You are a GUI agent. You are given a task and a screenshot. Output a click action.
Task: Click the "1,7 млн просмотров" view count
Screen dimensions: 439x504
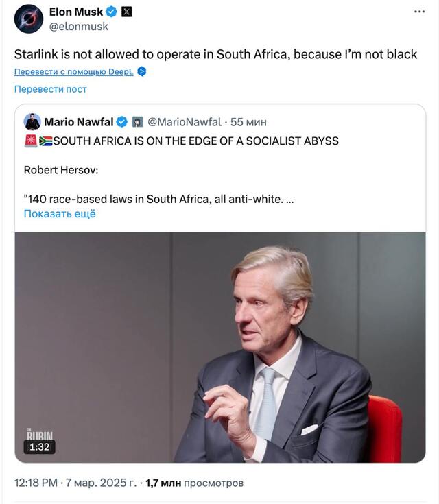coord(194,483)
